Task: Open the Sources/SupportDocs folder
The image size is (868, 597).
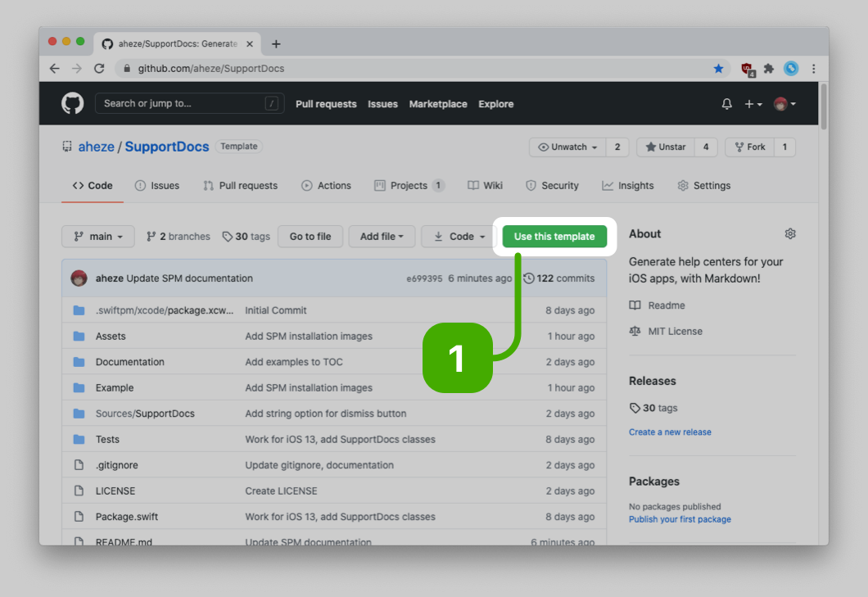Action: 145,414
